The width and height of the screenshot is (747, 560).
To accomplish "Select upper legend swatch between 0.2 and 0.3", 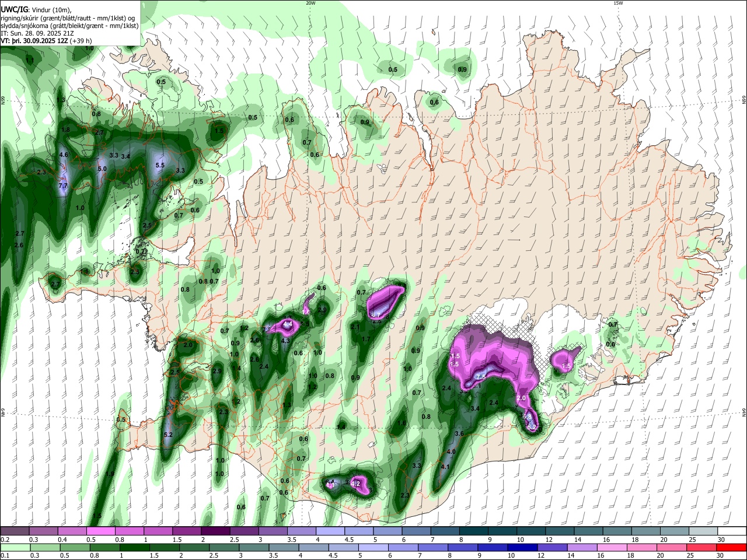I will click(x=15, y=531).
